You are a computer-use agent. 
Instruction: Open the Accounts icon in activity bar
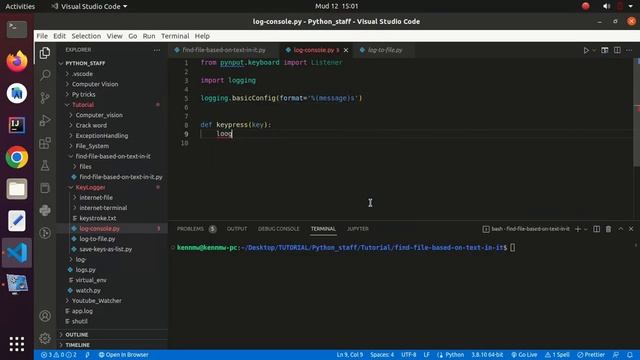(x=45, y=316)
